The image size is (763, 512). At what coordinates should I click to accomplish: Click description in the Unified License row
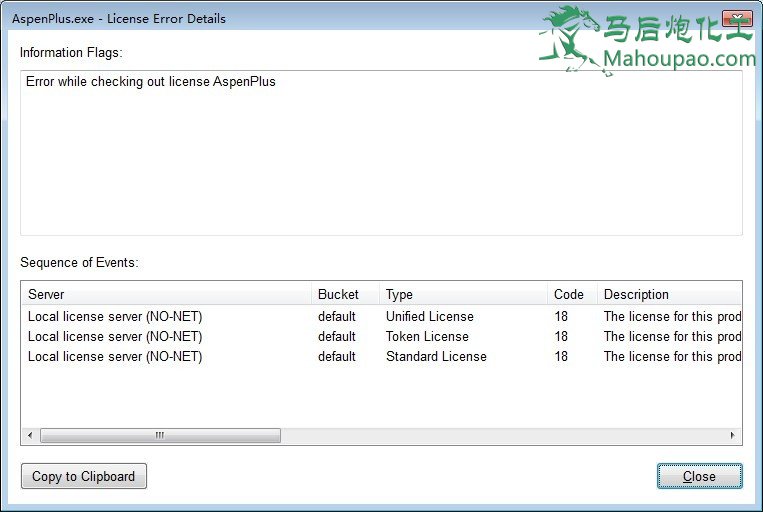click(672, 316)
